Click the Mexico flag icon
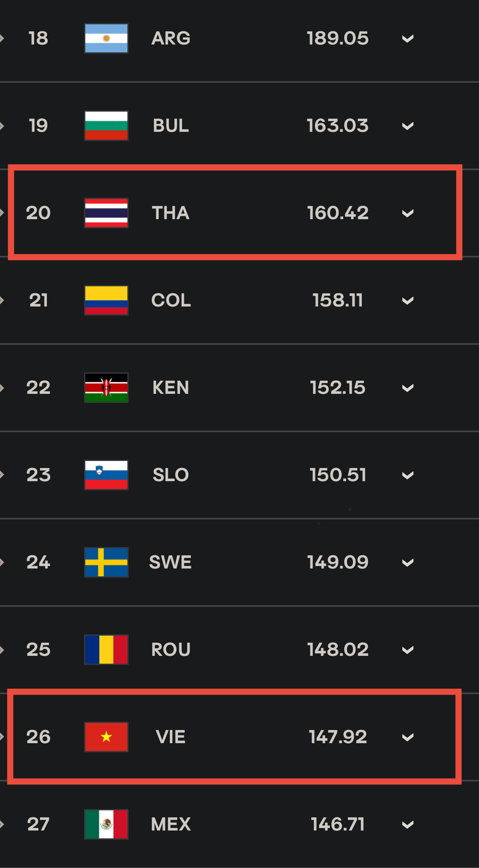Screen dimensions: 479x868 (x=106, y=824)
